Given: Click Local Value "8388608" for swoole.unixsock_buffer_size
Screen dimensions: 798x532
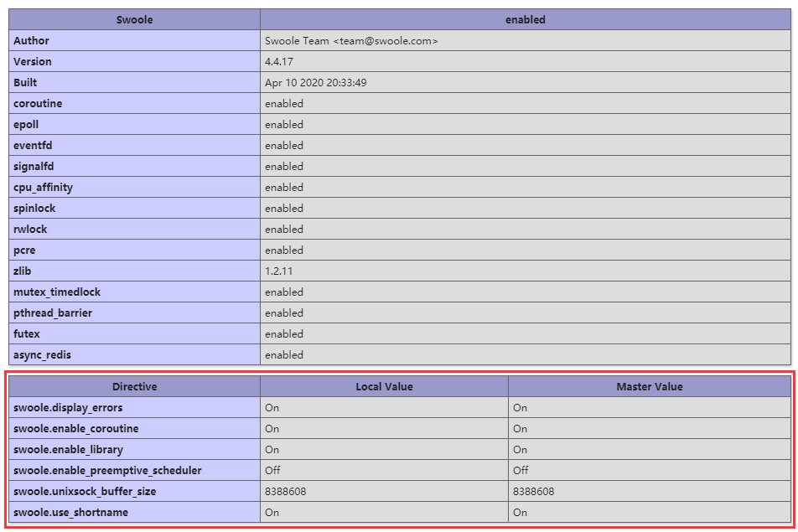Looking at the screenshot, I should click(x=286, y=491).
